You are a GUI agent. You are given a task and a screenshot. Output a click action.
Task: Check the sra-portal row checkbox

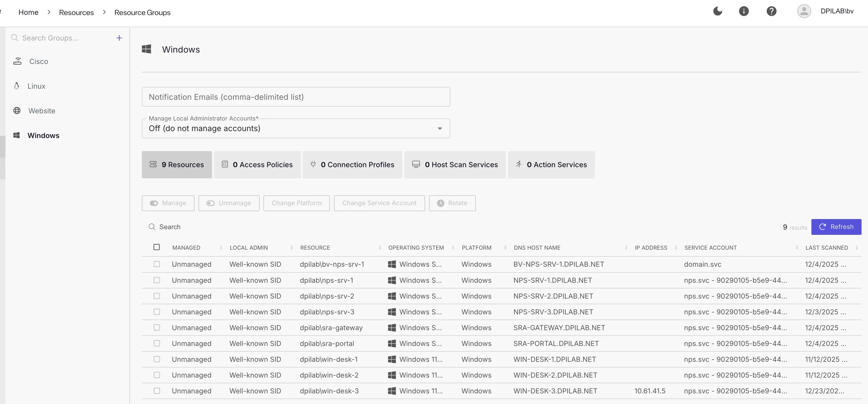157,343
